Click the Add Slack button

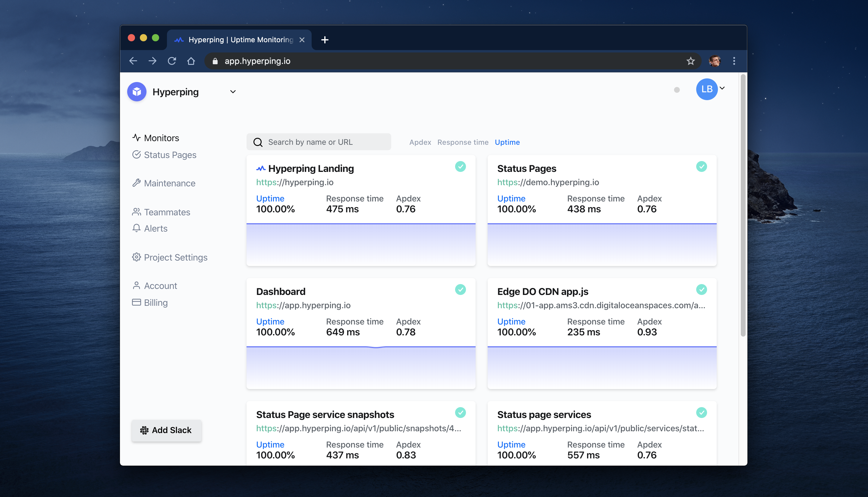point(166,430)
